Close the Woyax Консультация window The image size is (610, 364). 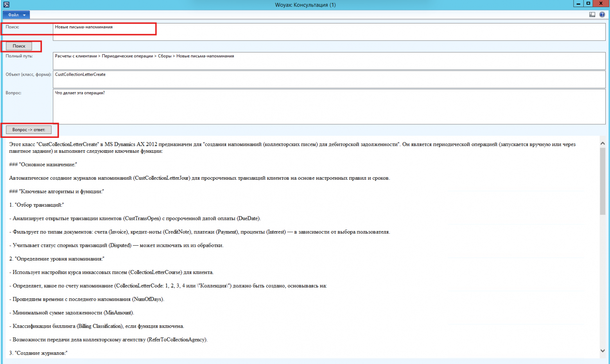pos(601,4)
